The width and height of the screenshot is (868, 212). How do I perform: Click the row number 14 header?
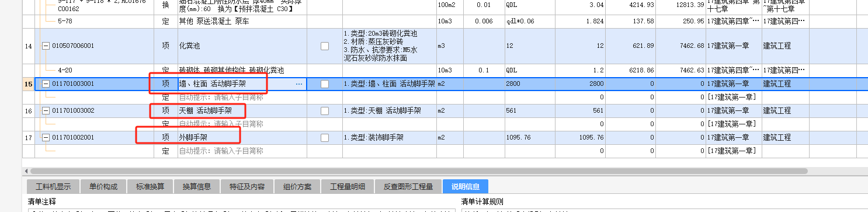pyautogui.click(x=28, y=46)
